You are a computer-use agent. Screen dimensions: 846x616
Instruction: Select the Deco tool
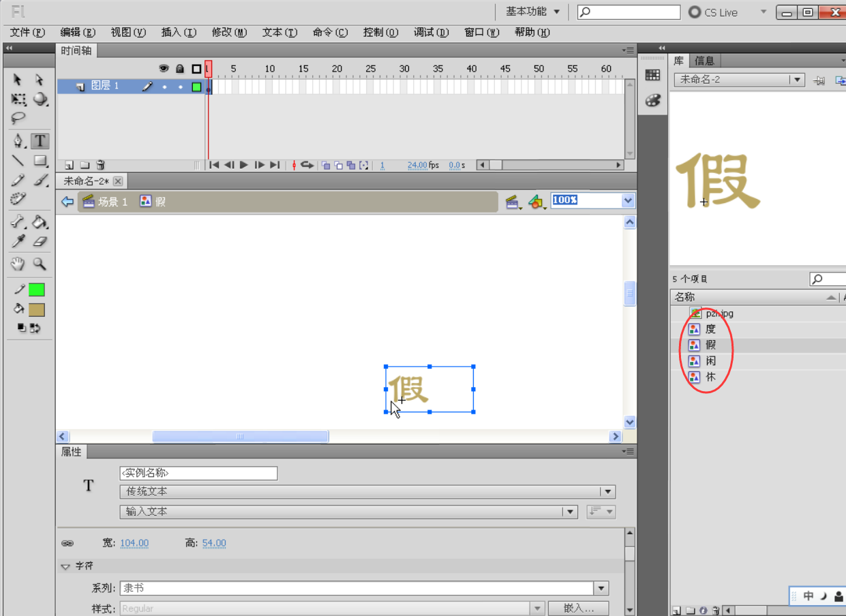(x=18, y=199)
